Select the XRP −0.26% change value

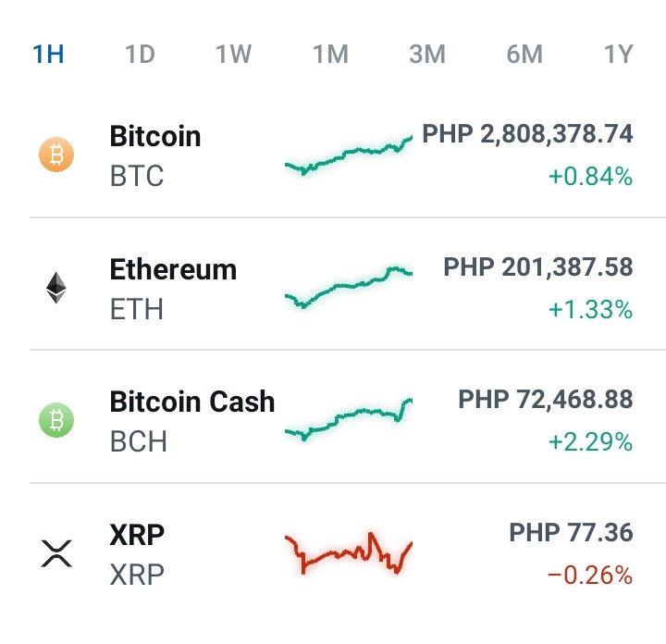pos(590,576)
